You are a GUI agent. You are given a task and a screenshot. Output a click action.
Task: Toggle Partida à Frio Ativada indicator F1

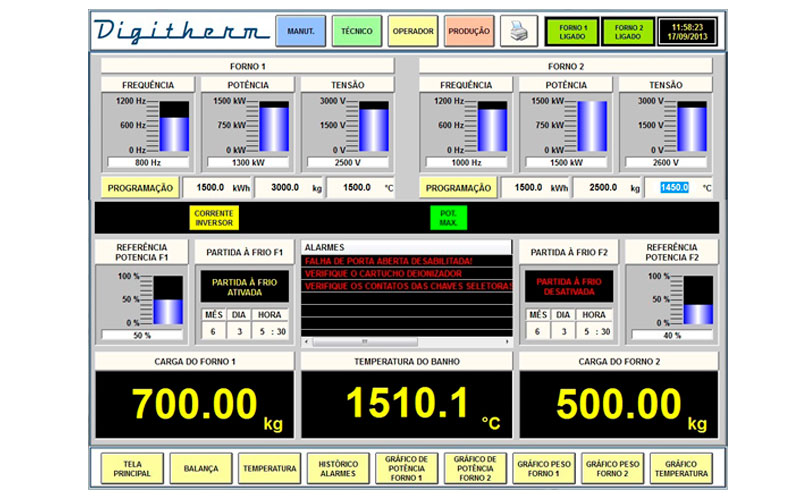[244, 287]
